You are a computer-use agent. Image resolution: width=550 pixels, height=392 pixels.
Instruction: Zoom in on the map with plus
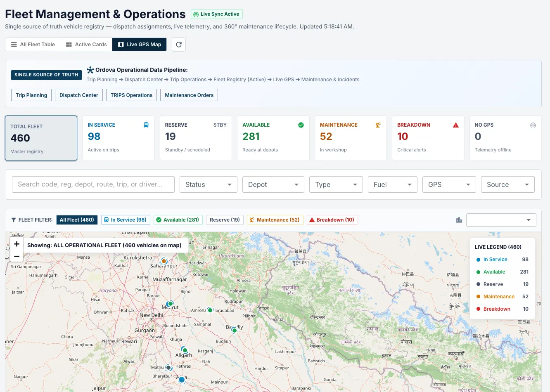pos(17,244)
